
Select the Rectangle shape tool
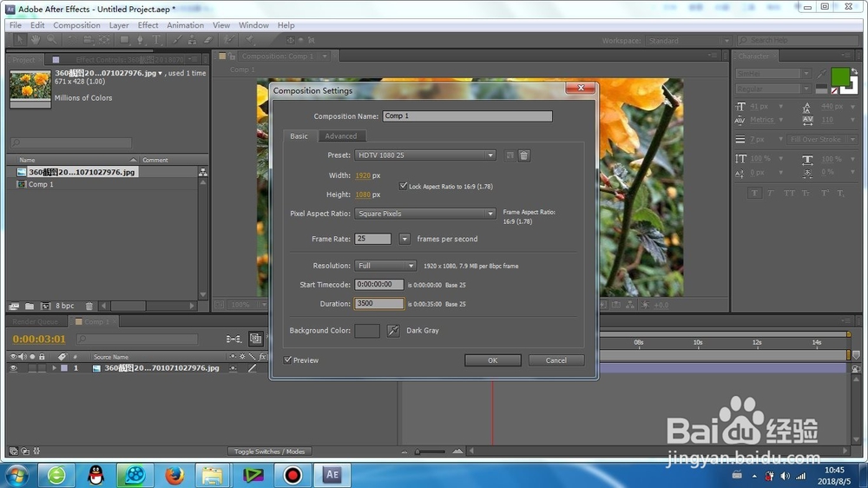click(124, 40)
